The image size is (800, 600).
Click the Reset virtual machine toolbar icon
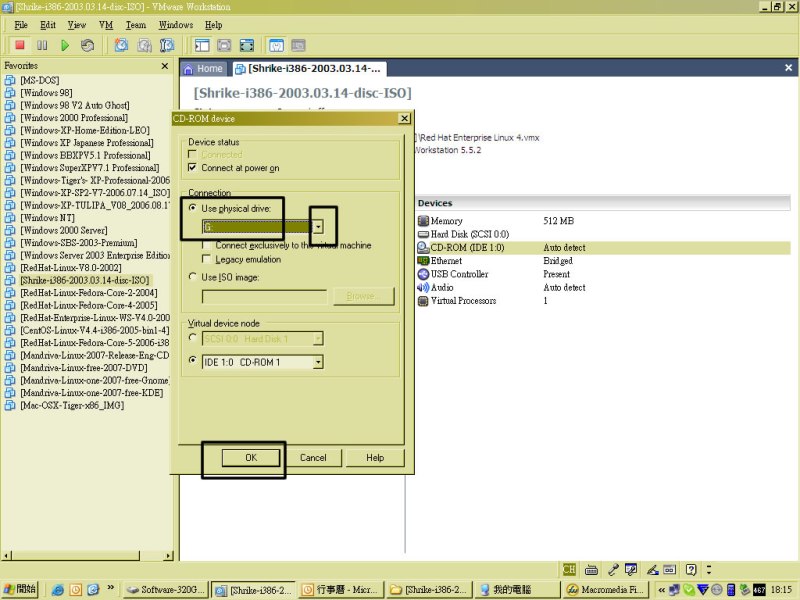tap(87, 45)
